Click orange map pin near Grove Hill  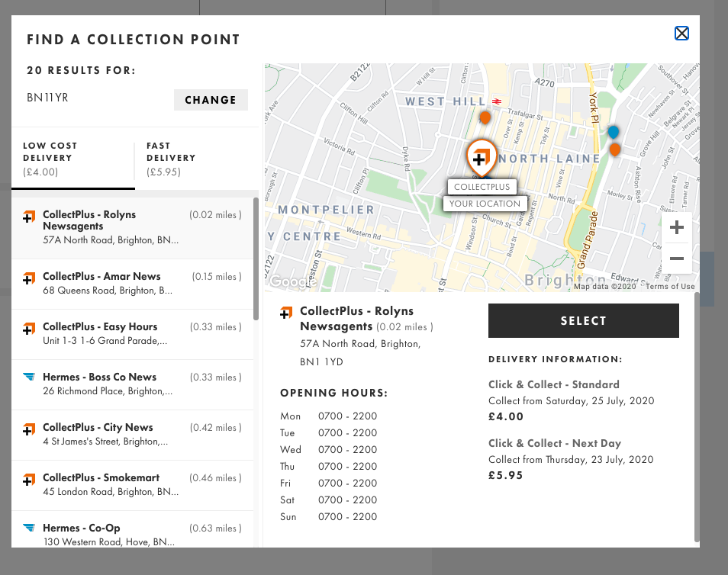point(615,149)
